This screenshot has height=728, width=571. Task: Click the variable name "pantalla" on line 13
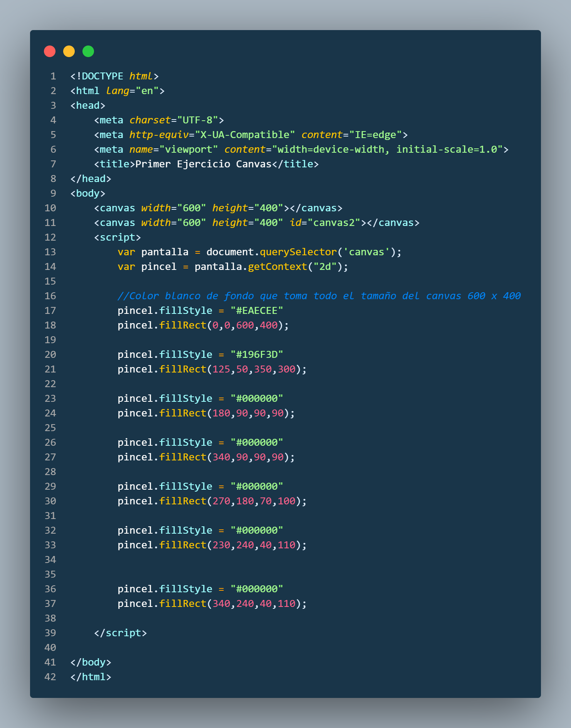(x=165, y=252)
